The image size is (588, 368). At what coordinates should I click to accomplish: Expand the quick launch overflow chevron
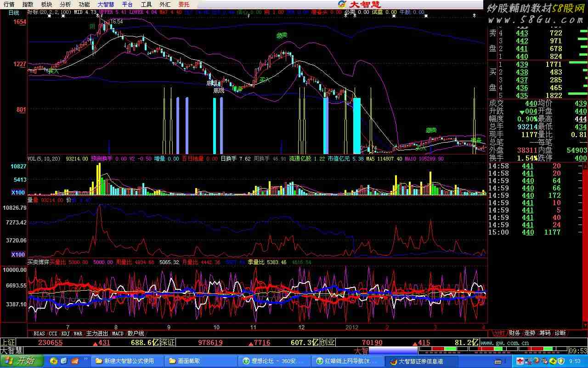pyautogui.click(x=85, y=359)
